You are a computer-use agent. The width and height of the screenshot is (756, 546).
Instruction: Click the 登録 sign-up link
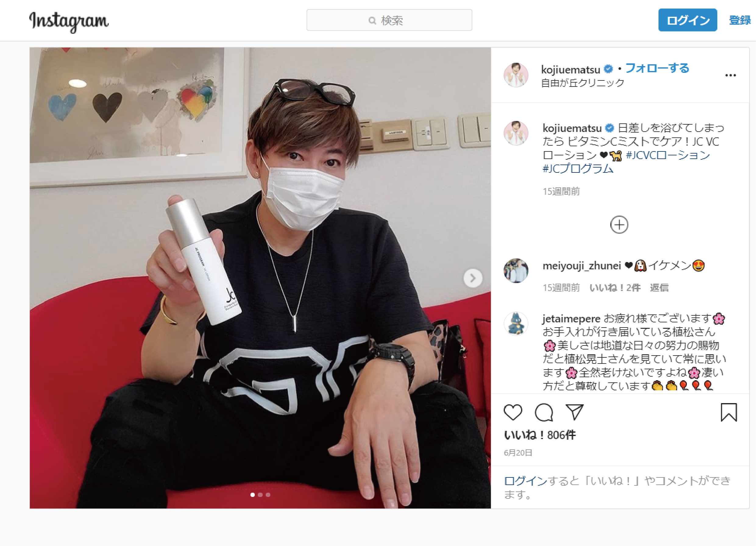[x=740, y=20]
